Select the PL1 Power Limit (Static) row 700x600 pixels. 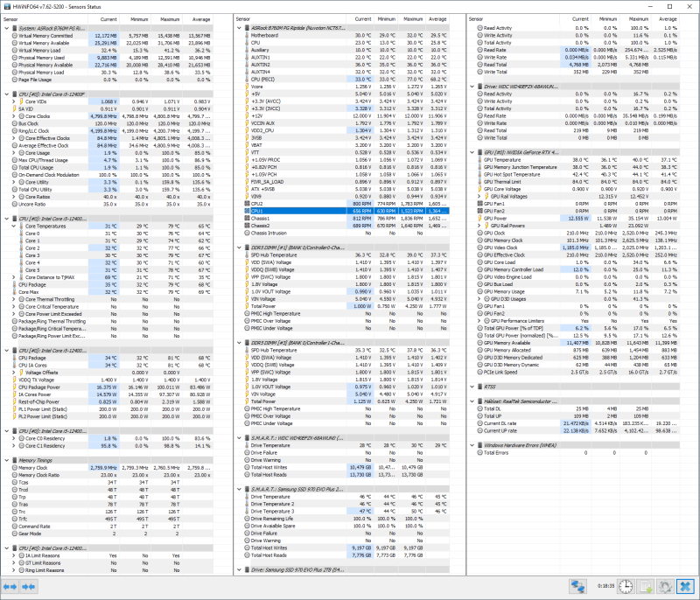click(x=111, y=409)
